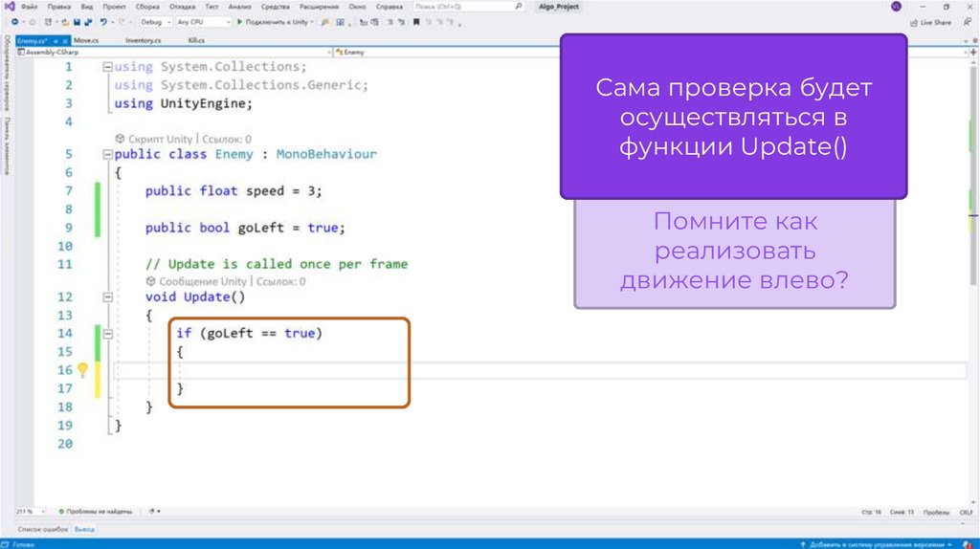980x549 pixels.
Task: Click the navigate backward arrow icon
Action: point(14,22)
